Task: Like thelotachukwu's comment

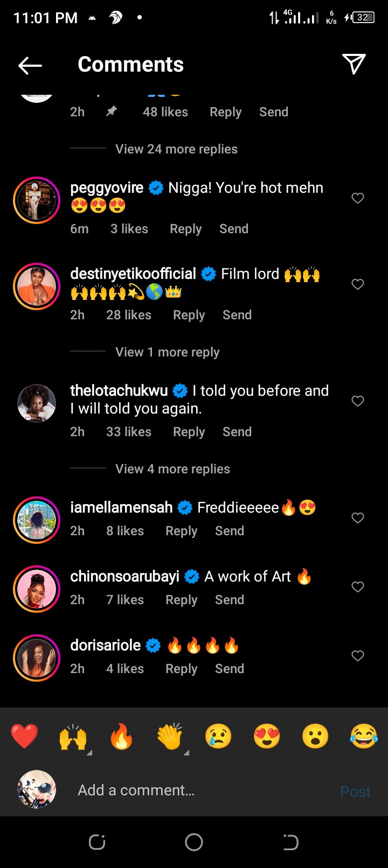Action: [x=358, y=401]
